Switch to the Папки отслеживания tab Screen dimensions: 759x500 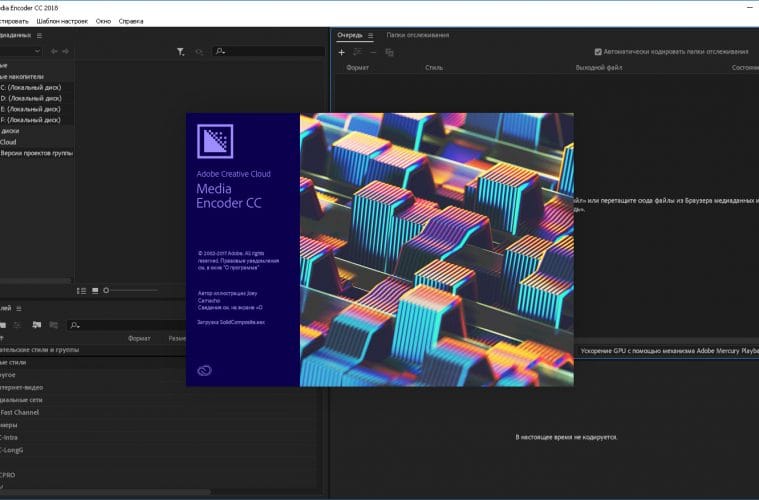pyautogui.click(x=419, y=35)
